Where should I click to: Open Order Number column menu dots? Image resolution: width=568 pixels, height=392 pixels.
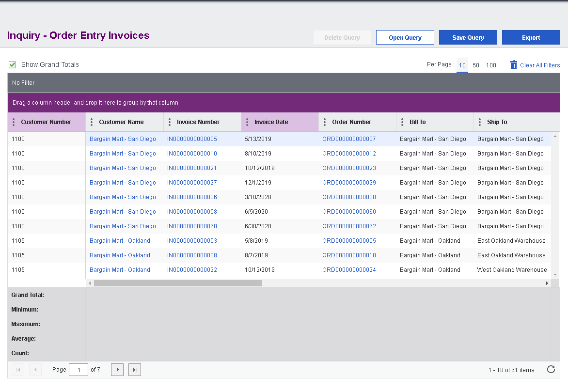[x=325, y=122]
